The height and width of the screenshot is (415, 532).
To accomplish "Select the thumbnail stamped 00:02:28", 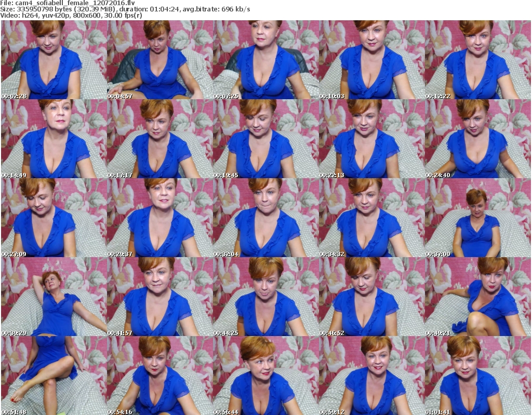I will coord(54,60).
